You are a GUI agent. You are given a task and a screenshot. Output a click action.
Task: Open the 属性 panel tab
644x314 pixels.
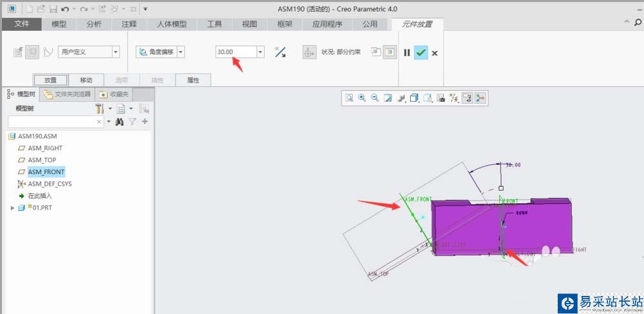click(x=193, y=80)
